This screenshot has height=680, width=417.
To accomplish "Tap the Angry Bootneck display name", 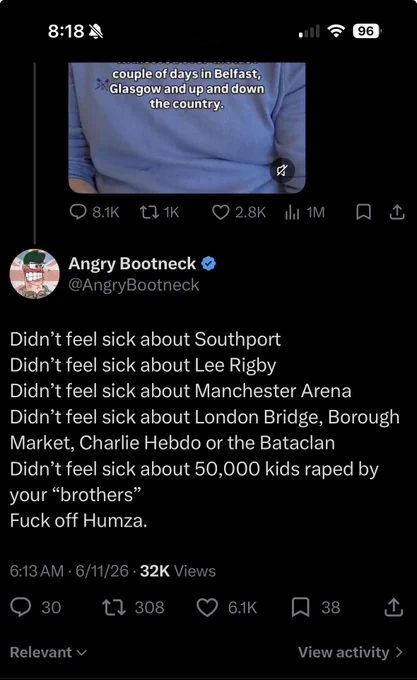I will click(132, 263).
